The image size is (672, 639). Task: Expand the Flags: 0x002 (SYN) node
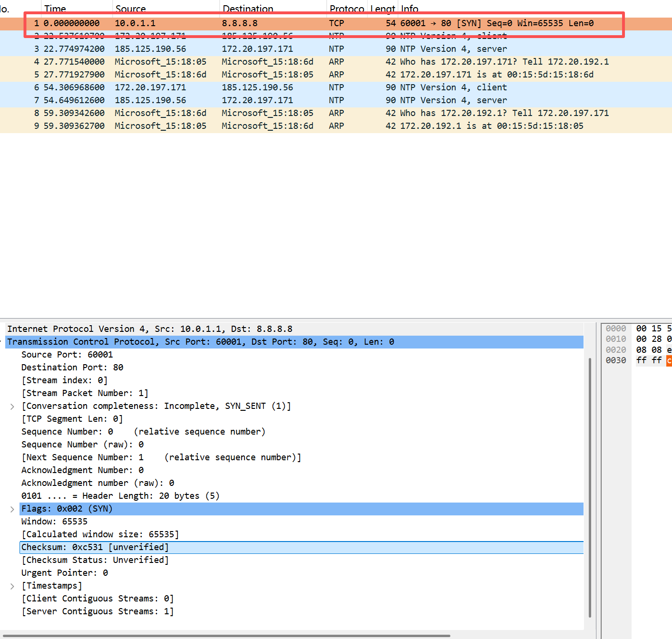pyautogui.click(x=12, y=509)
